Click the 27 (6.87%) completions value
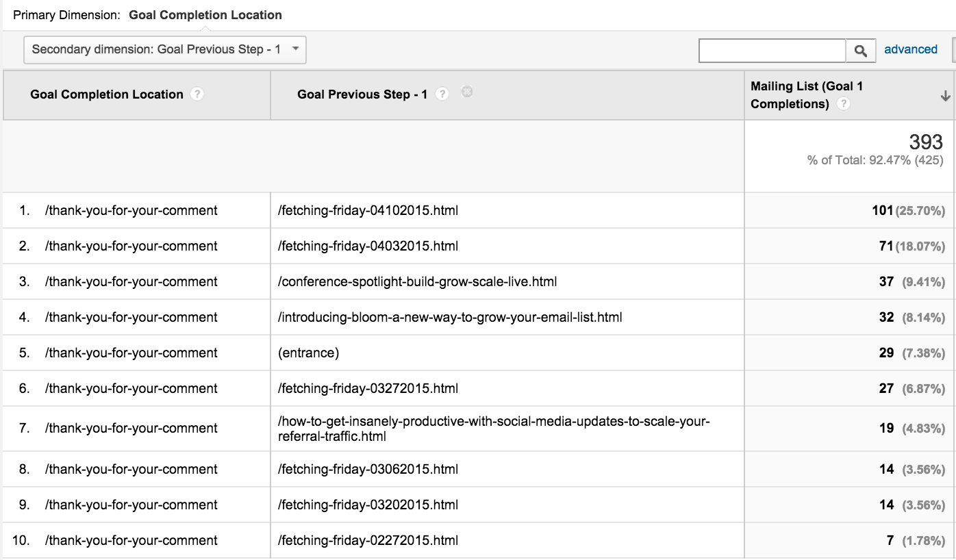 click(x=912, y=389)
